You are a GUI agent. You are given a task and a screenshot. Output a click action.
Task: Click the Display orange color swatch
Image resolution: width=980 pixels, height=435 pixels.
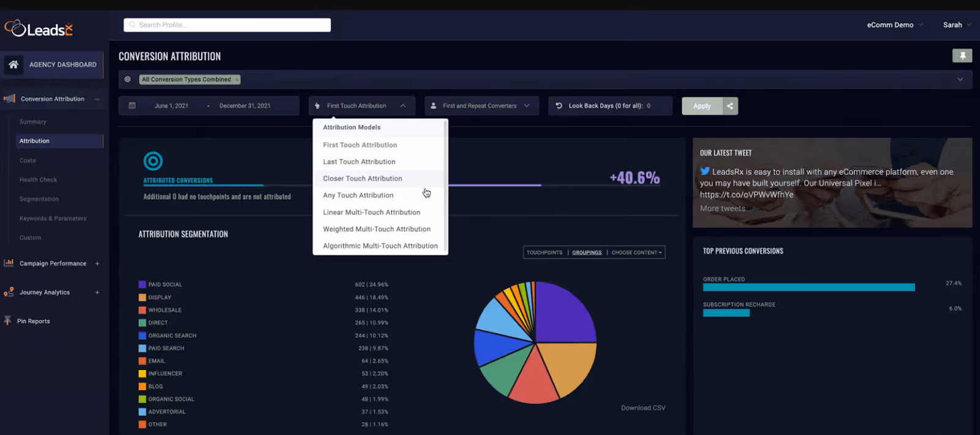tap(142, 297)
